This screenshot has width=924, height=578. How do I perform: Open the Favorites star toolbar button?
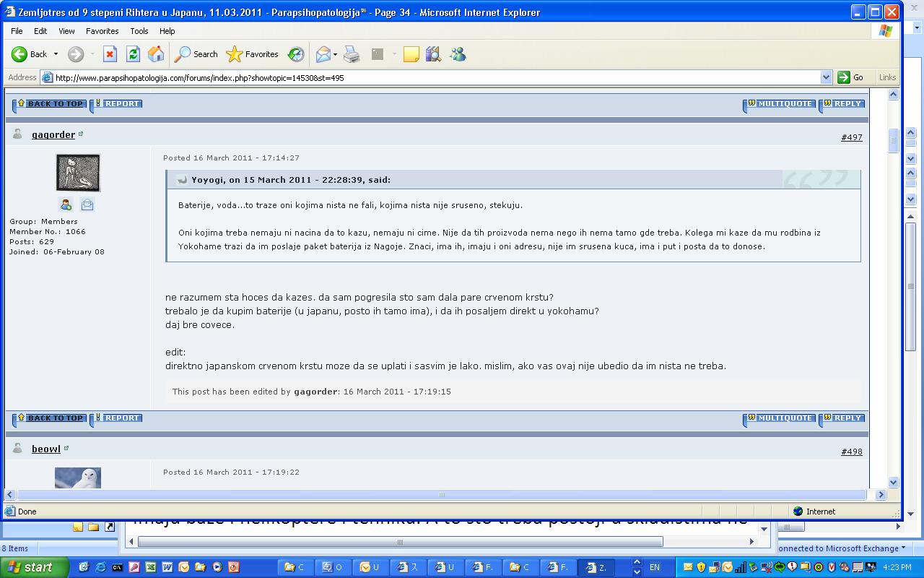click(x=253, y=54)
